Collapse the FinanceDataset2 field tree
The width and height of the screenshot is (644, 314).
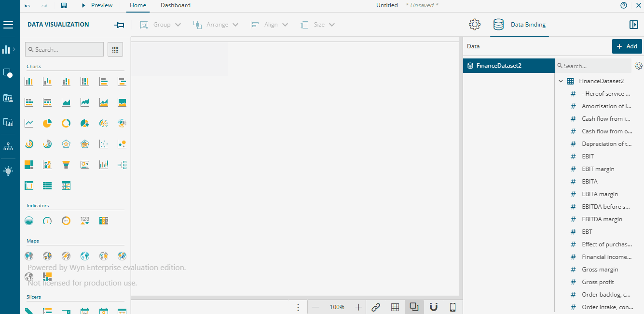click(x=561, y=81)
